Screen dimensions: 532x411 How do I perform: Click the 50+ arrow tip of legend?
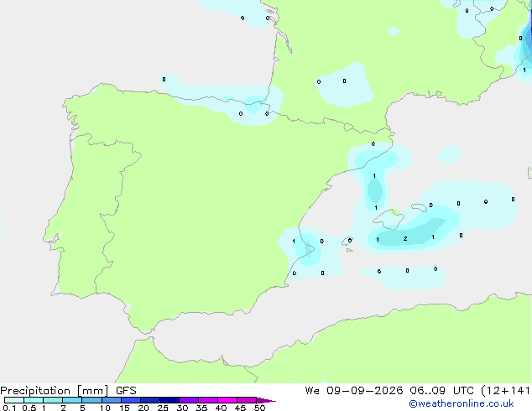pos(266,400)
